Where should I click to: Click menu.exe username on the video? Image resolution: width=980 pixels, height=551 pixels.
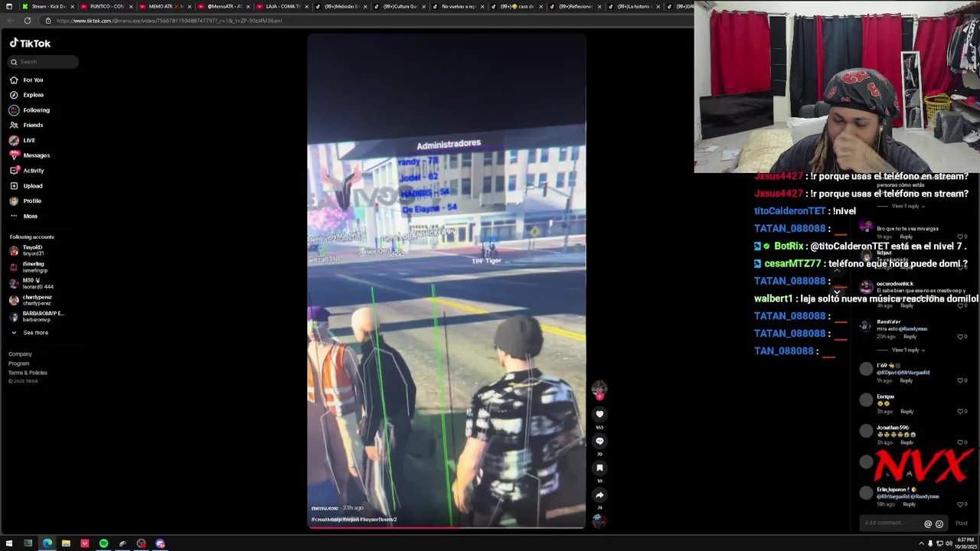click(324, 508)
